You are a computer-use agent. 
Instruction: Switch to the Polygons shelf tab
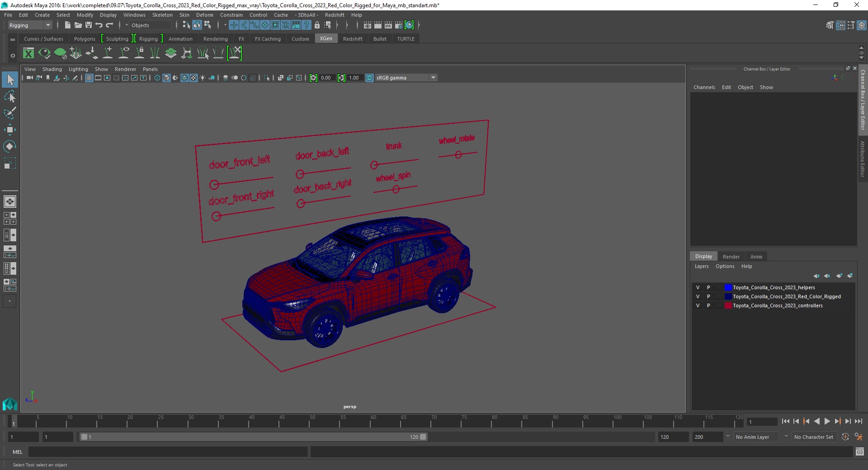[85, 39]
